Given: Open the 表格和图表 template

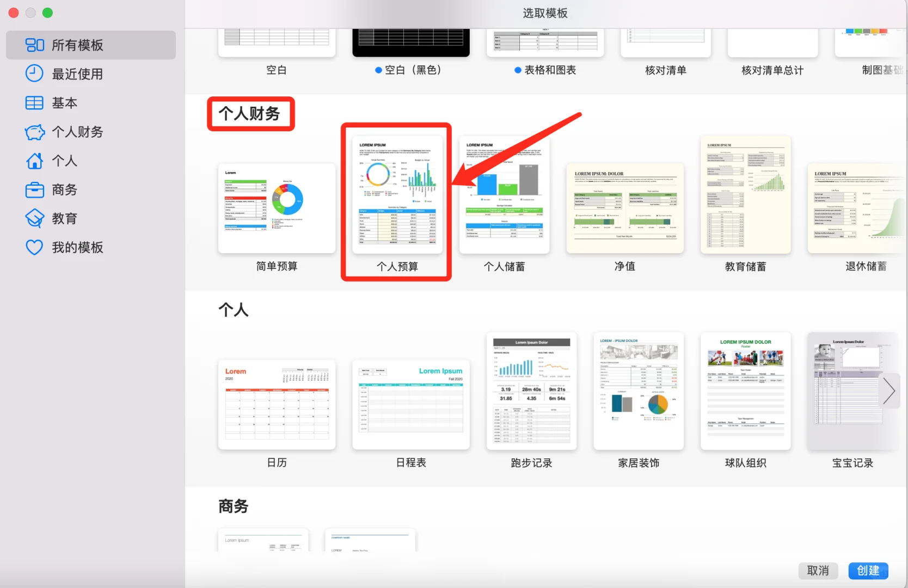Looking at the screenshot, I should 544,44.
